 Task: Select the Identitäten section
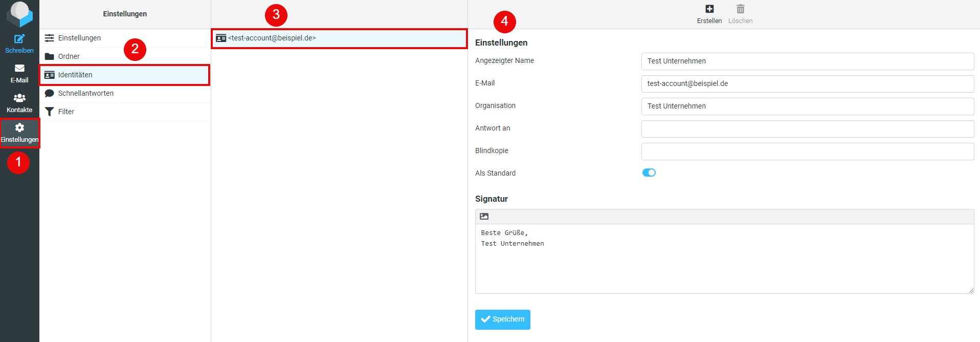75,75
